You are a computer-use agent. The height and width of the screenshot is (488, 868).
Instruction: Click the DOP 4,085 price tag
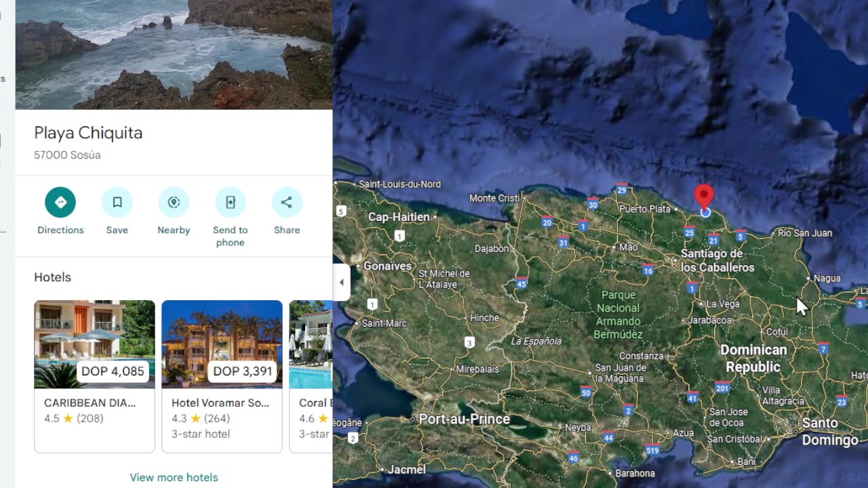pos(113,371)
